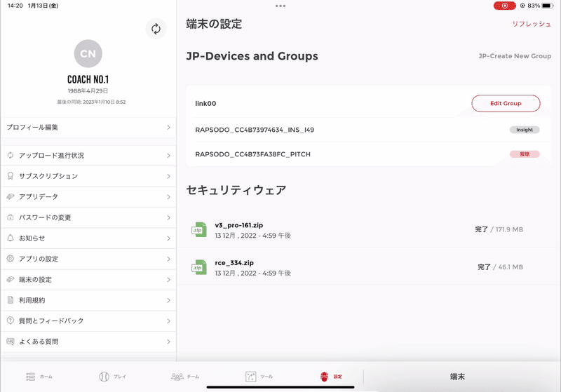Image resolution: width=561 pixels, height=392 pixels.
Task: Click file name v3_pro-161.zip
Action: point(238,225)
